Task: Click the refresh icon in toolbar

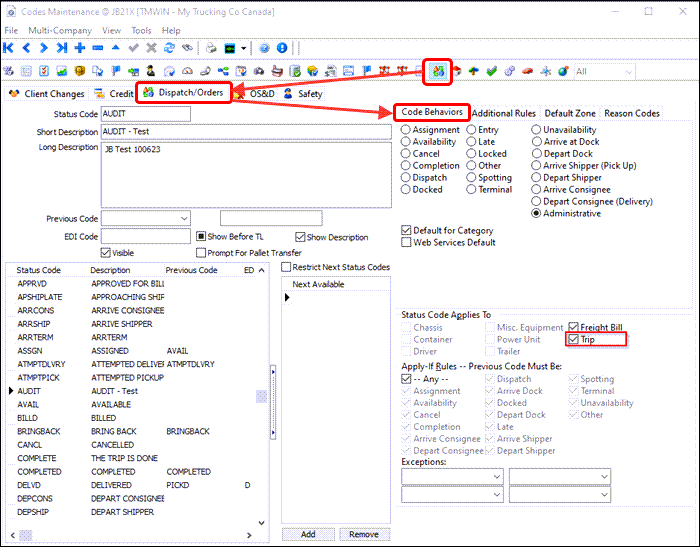Action: pyautogui.click(x=169, y=48)
